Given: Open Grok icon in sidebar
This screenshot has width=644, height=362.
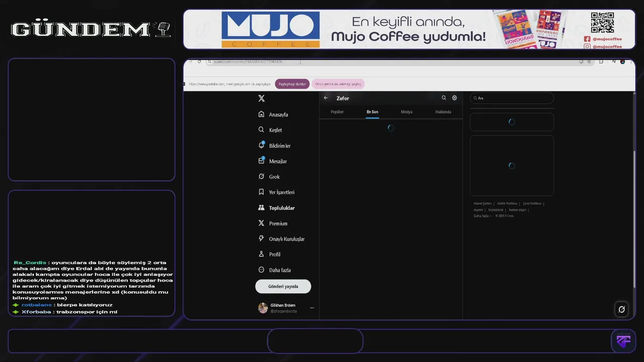Looking at the screenshot, I should pos(261,176).
